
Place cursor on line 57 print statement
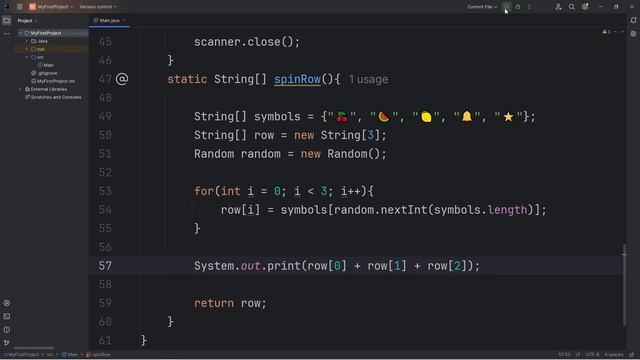[337, 266]
